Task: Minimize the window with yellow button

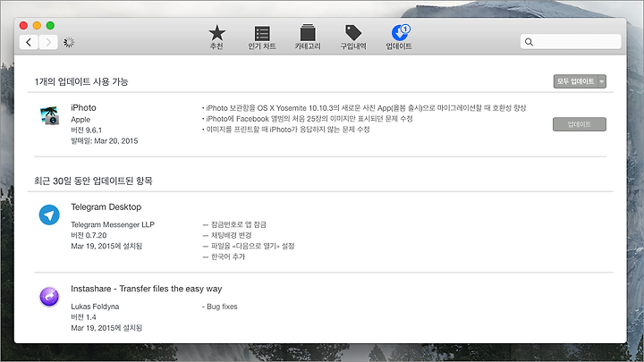Action: click(x=37, y=25)
